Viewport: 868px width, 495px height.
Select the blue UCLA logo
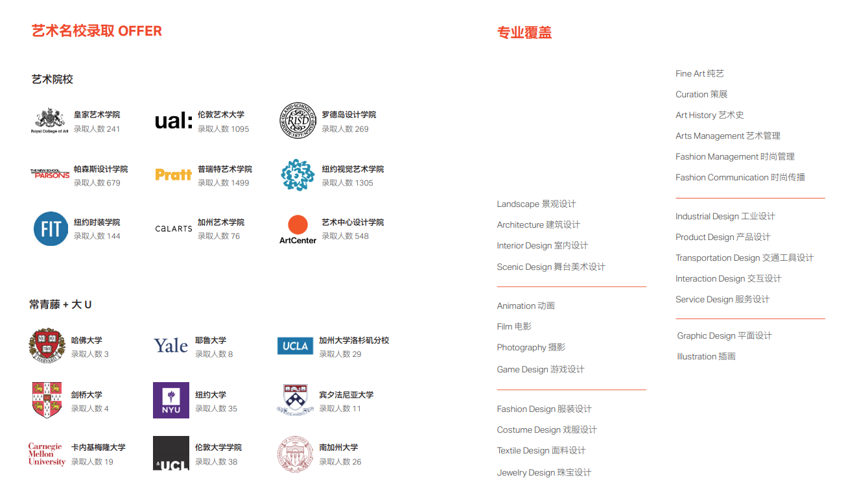click(296, 346)
